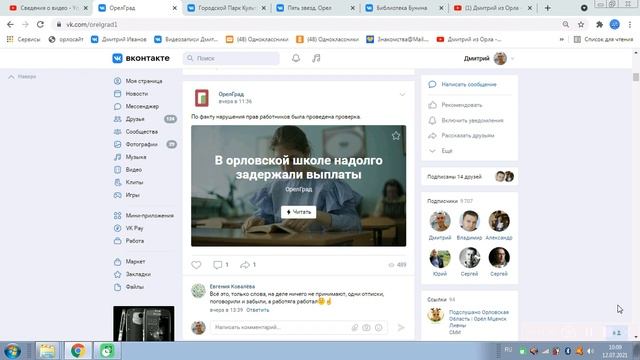The image size is (640, 360).
Task: Open орлосайт bookmark
Action: tap(66, 39)
